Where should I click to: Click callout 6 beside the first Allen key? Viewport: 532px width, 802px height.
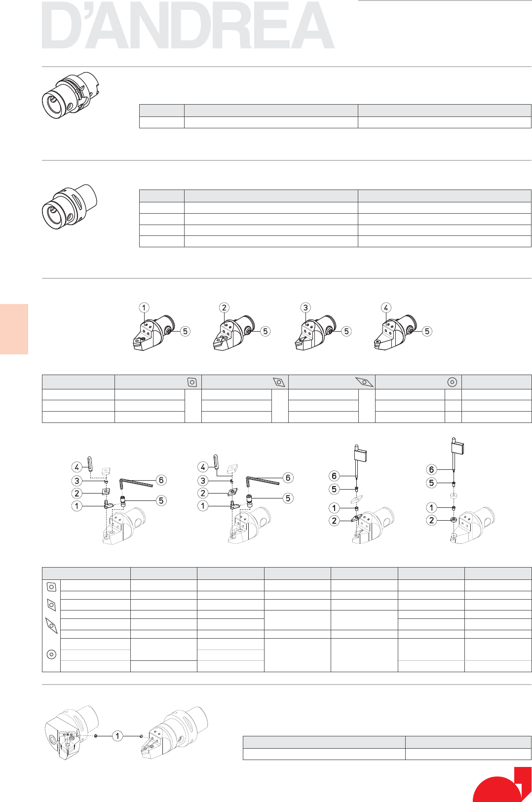click(x=161, y=480)
